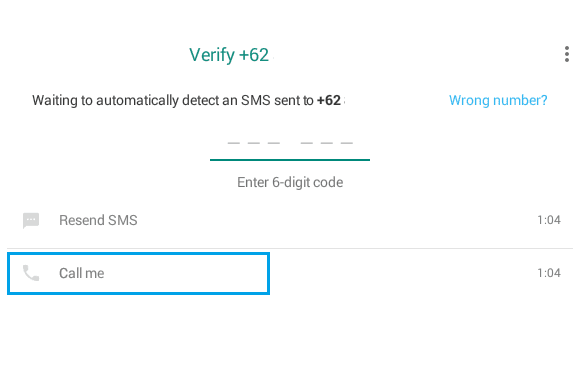Click the Verify +62 title heading
588x382 pixels.
coord(229,55)
